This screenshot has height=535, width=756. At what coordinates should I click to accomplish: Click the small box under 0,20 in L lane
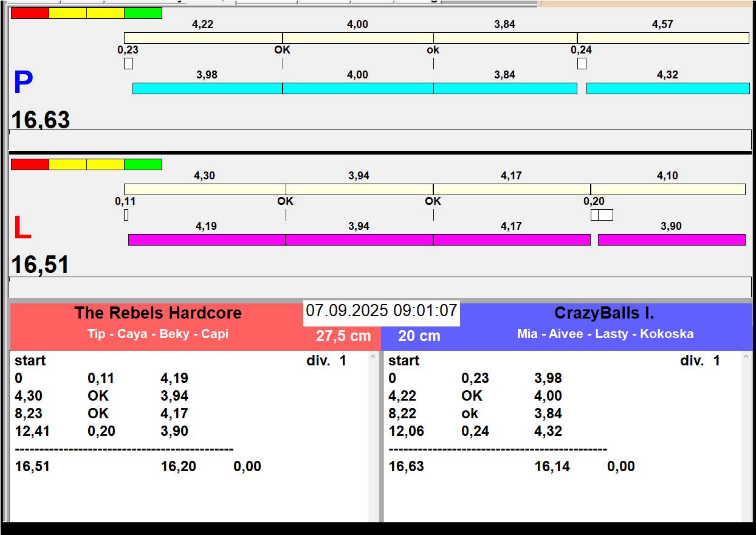pyautogui.click(x=602, y=215)
